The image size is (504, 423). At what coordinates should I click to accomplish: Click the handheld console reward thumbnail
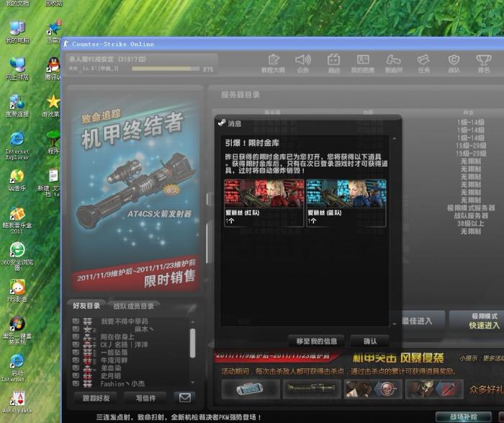tap(251, 389)
